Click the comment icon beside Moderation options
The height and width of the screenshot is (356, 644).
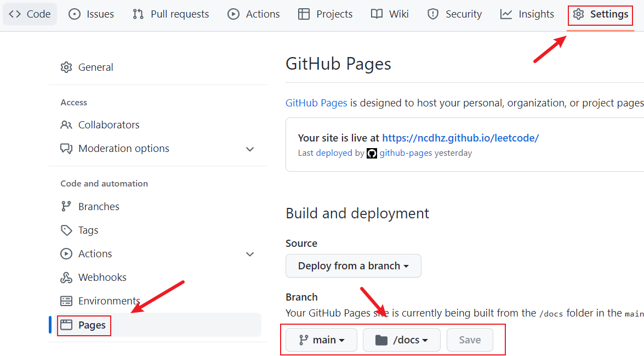click(x=66, y=149)
